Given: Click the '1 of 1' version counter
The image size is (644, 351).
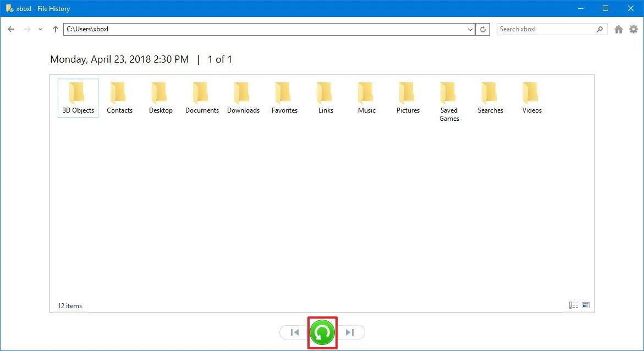Looking at the screenshot, I should 220,59.
